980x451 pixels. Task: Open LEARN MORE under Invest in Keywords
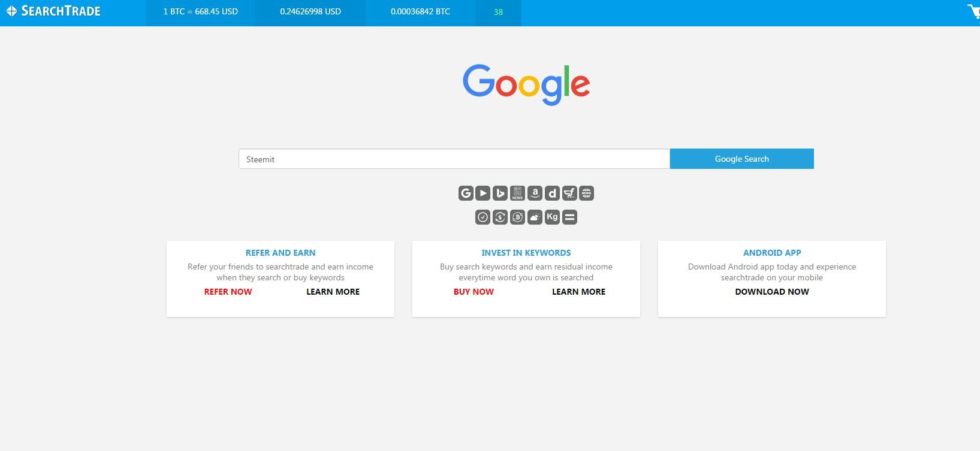[x=578, y=292]
